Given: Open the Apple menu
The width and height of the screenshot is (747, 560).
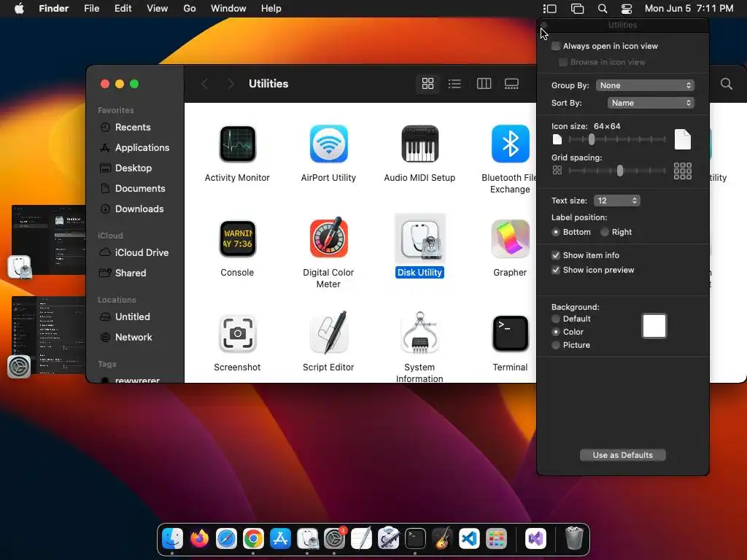Looking at the screenshot, I should tap(19, 9).
